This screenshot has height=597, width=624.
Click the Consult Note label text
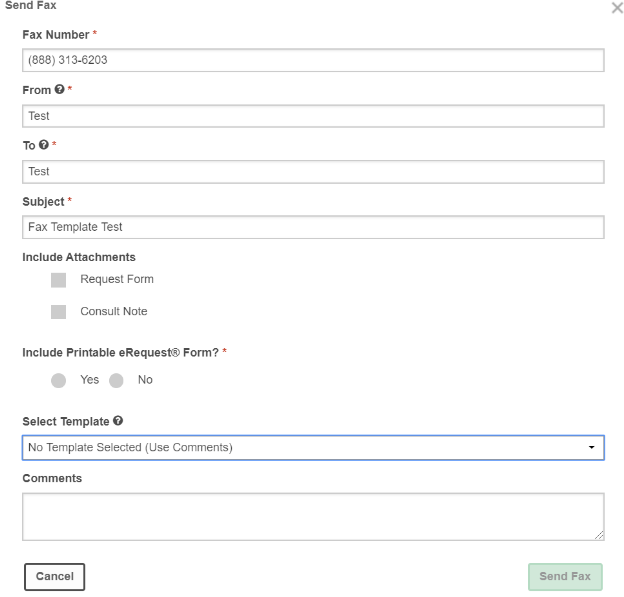point(114,311)
